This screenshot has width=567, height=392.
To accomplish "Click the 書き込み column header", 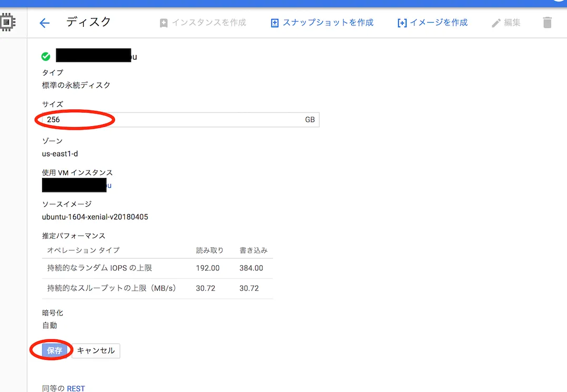I will [254, 250].
